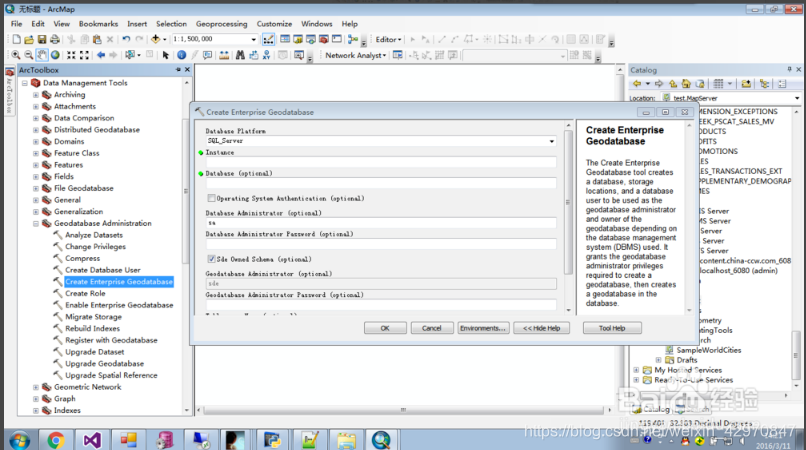The image size is (806, 450).
Task: Click the Go To XY icon
Action: tap(266, 55)
